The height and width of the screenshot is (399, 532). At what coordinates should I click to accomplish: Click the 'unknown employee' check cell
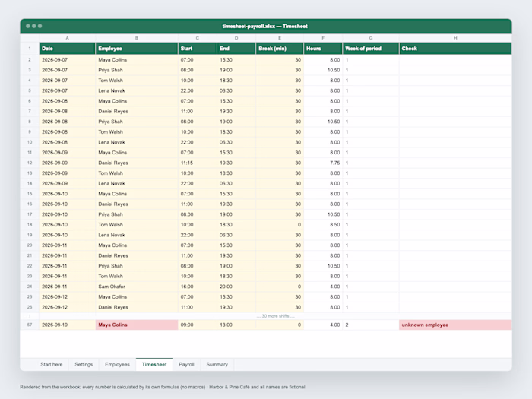(455, 325)
